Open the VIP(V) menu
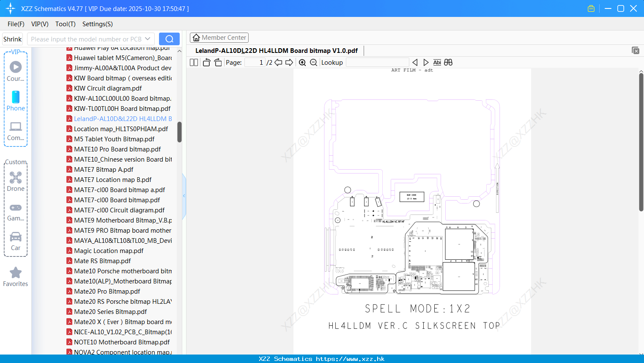The image size is (644, 363). click(x=40, y=24)
